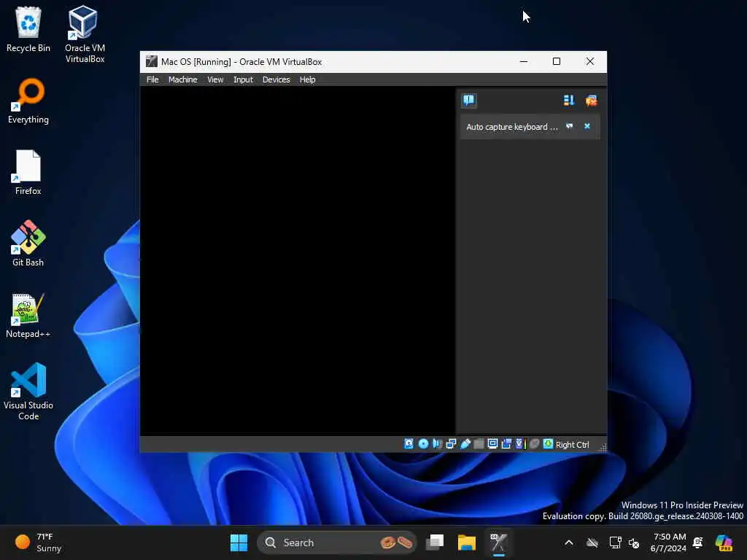Image resolution: width=747 pixels, height=560 pixels.
Task: Open the Devices menu
Action: 276,79
